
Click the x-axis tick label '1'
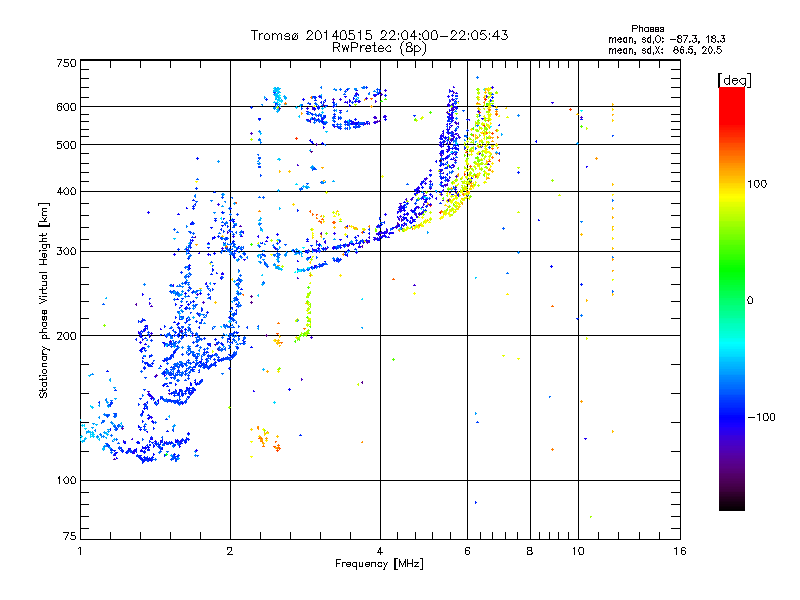click(x=80, y=551)
